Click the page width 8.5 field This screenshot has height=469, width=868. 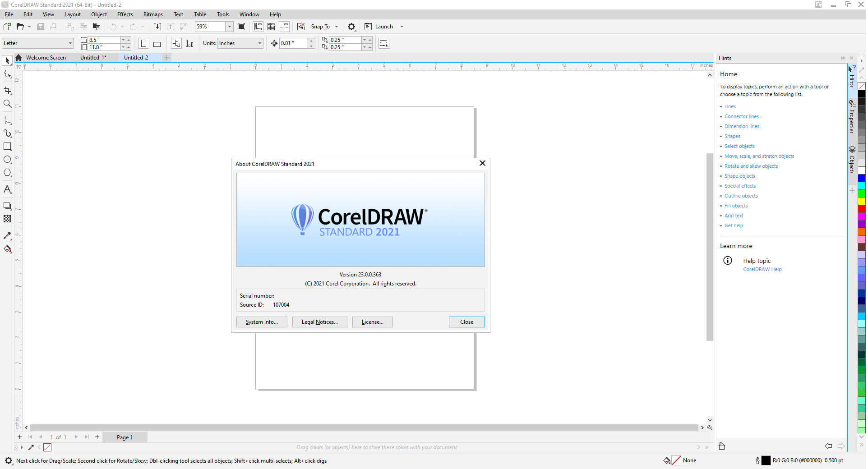click(104, 40)
